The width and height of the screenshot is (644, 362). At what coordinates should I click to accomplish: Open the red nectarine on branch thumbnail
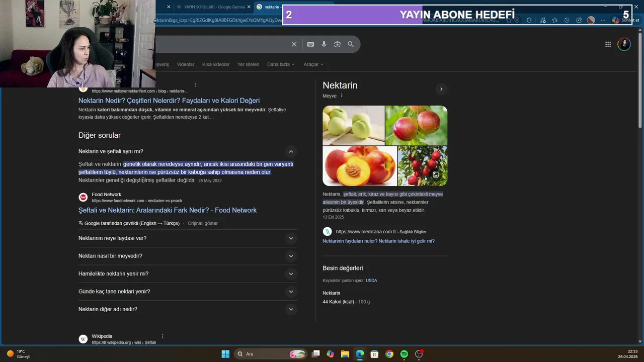[x=417, y=125]
